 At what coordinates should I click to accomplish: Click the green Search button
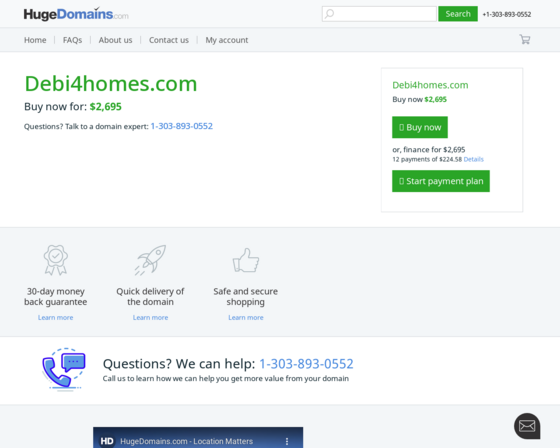pos(458,14)
